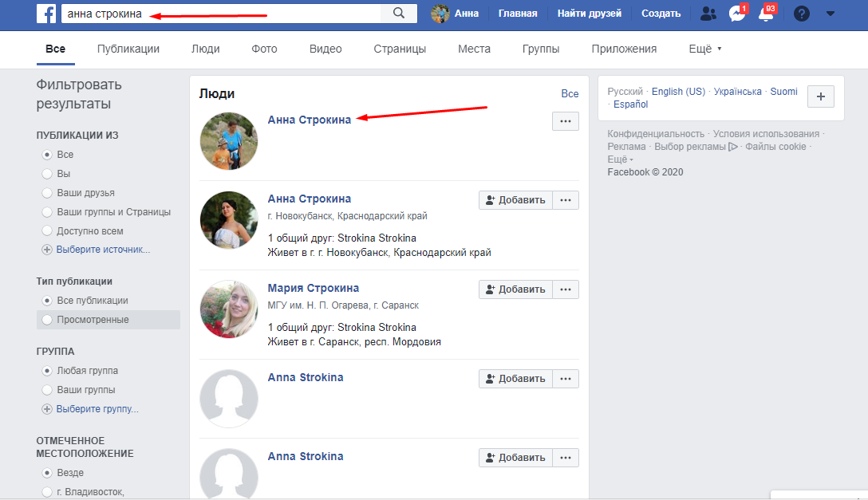Click the search magnifier button
The image size is (868, 500).
(x=399, y=14)
